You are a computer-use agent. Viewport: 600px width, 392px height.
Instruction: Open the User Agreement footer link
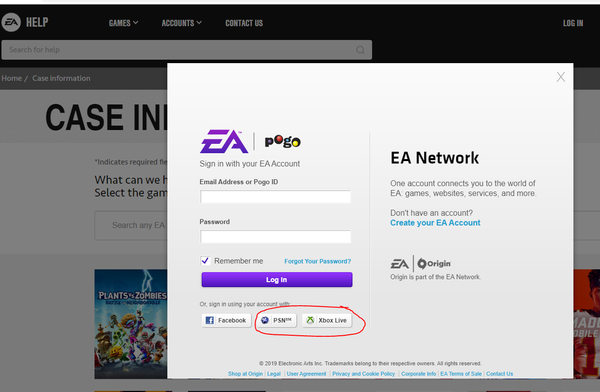click(x=307, y=374)
